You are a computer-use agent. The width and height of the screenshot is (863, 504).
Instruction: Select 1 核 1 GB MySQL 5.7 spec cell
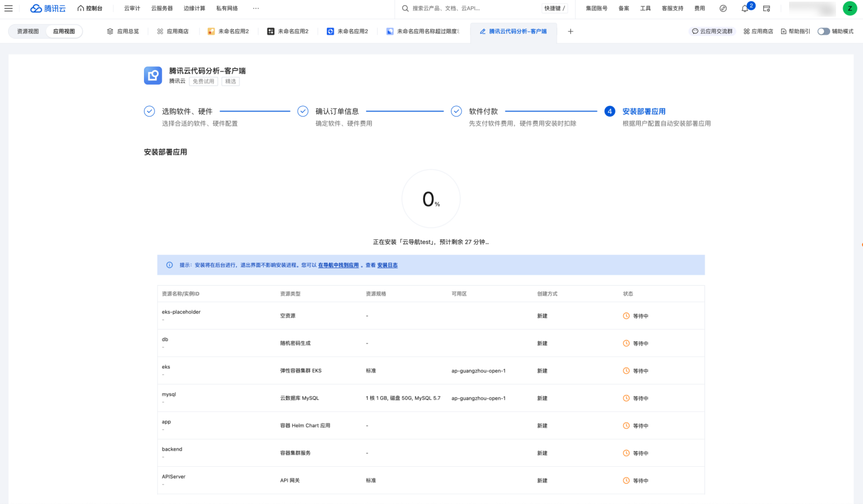coord(403,398)
